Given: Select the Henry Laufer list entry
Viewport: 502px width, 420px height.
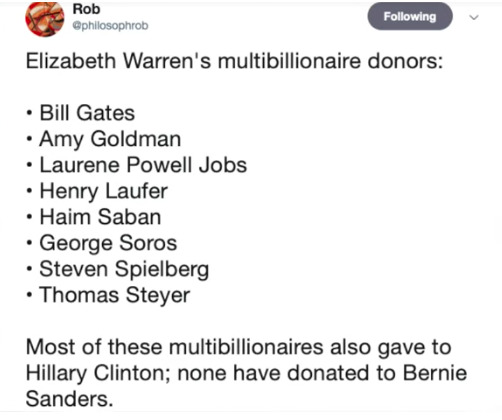Looking at the screenshot, I should tap(104, 191).
